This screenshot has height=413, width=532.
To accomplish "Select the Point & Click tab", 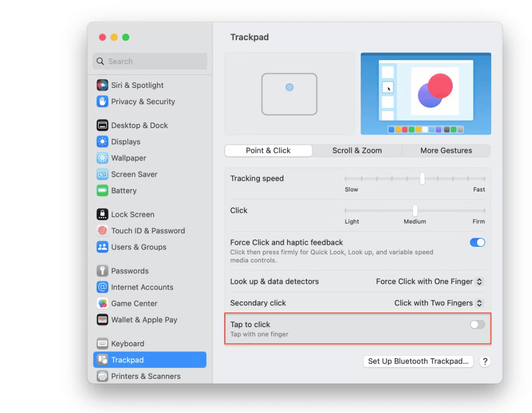I will 268,151.
